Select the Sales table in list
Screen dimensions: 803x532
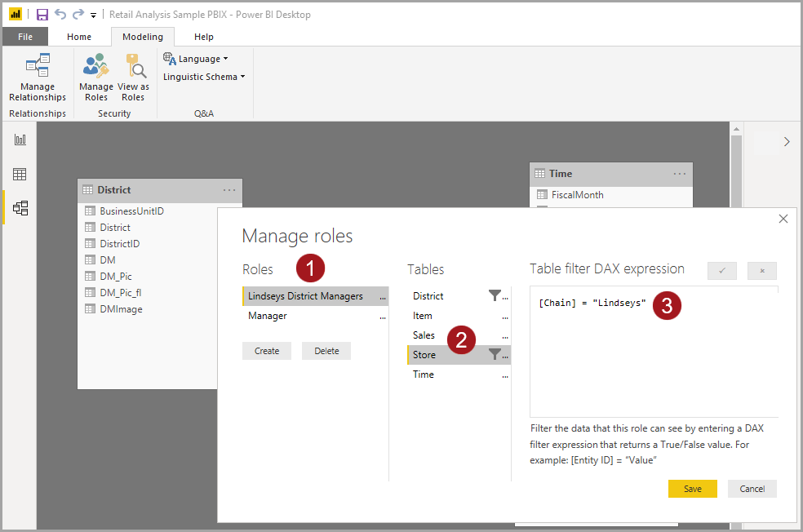424,335
